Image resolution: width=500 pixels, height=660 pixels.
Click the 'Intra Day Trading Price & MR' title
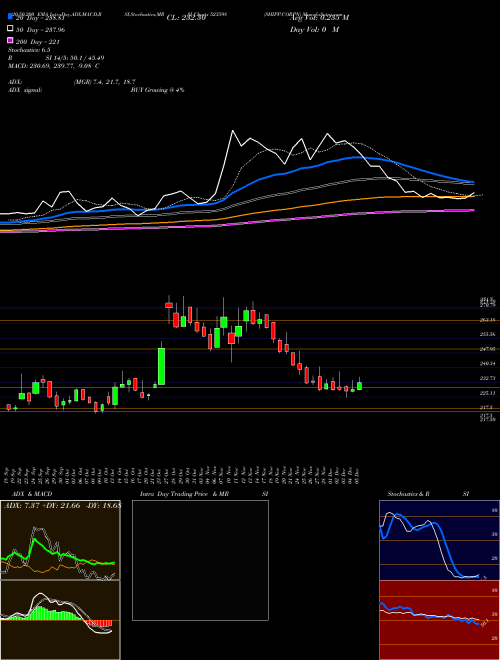coord(184,494)
